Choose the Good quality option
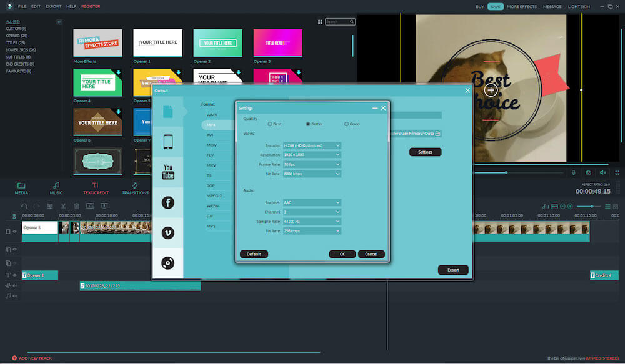Viewport: 625px width, 364px height. [347, 124]
